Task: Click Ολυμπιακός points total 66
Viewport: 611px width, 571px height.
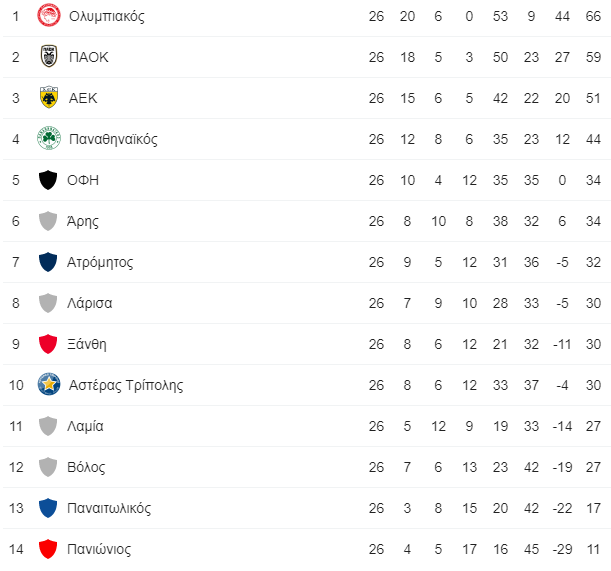Action: (x=593, y=16)
